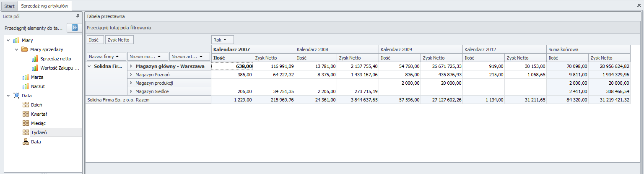This screenshot has width=644, height=174.
Task: Click the Sprzedaż netto measure icon
Action: click(34, 59)
